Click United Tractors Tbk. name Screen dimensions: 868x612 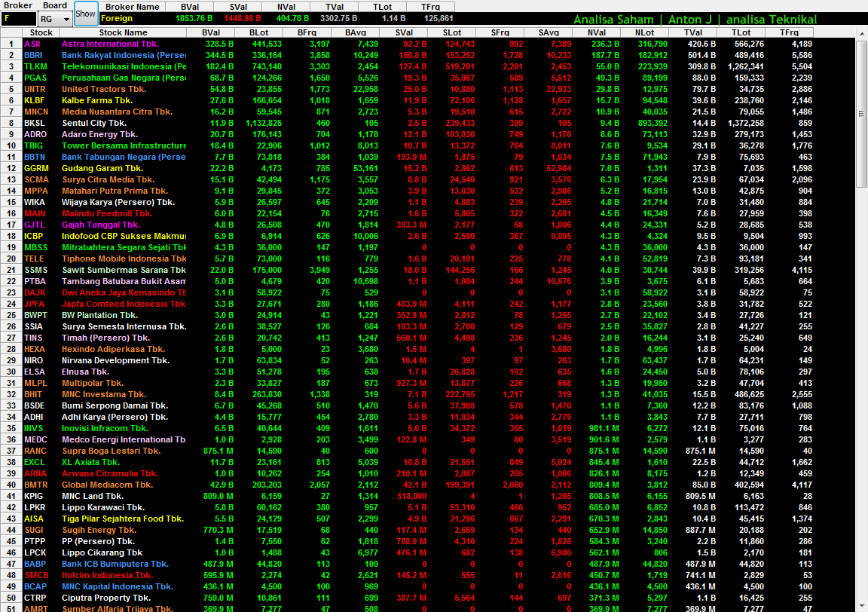point(104,89)
